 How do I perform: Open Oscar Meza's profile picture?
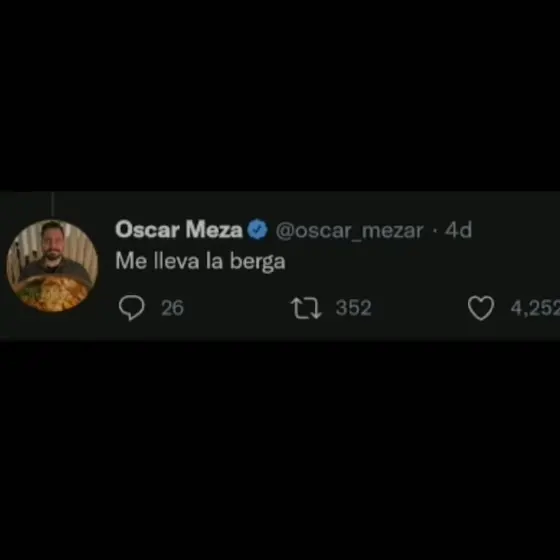(x=52, y=266)
